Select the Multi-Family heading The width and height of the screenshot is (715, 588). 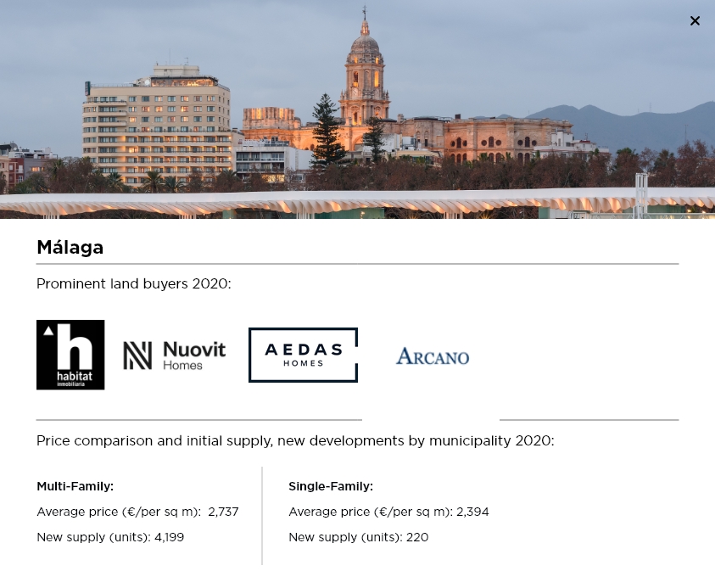tap(75, 487)
